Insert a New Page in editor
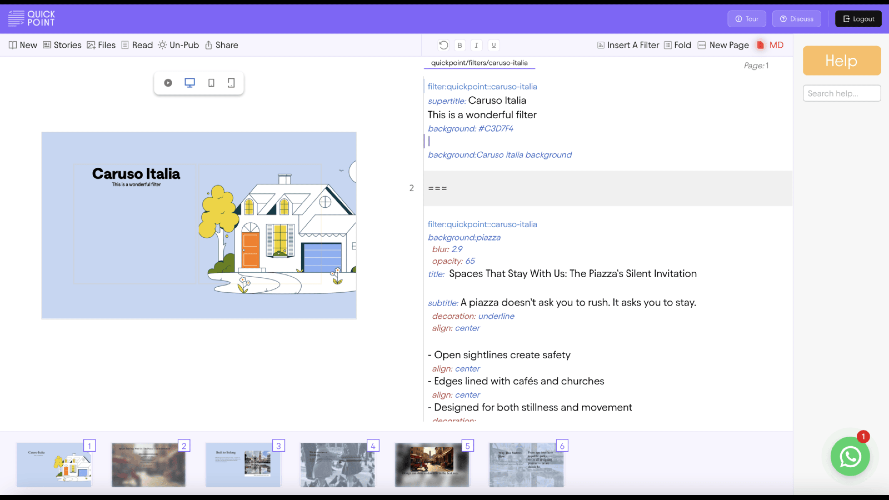Screen dimensions: 889x500 coord(723,45)
